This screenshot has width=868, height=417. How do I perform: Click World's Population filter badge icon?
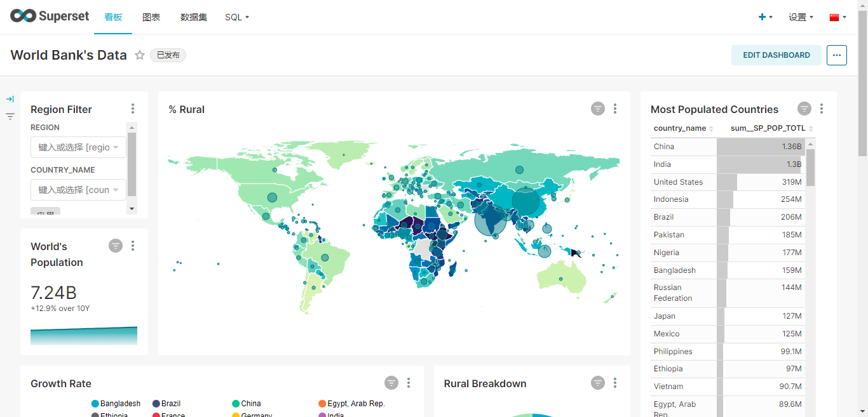coord(115,246)
